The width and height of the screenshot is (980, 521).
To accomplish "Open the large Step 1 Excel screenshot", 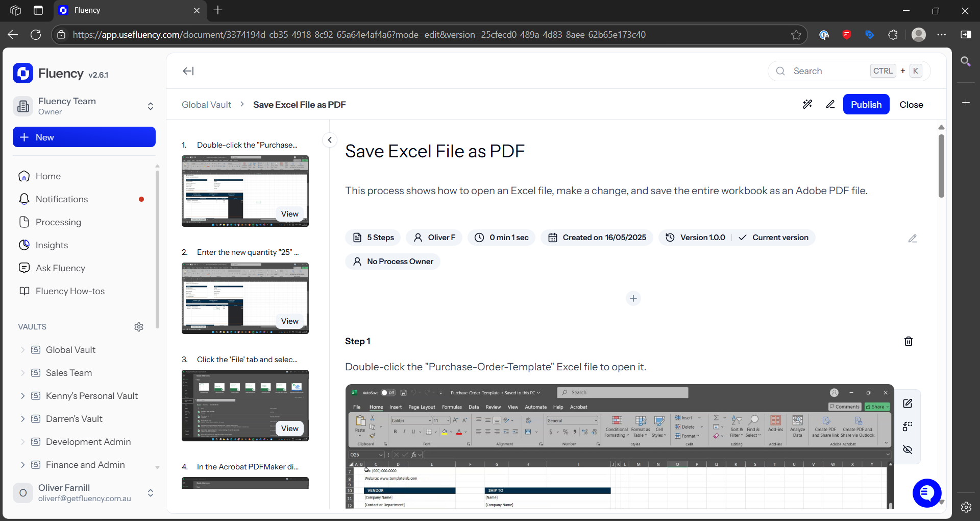I will 620,446.
